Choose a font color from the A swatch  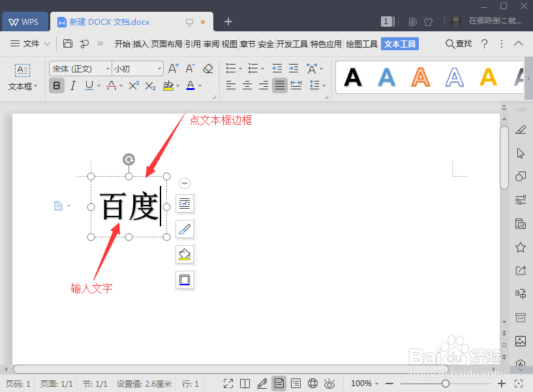coord(189,85)
